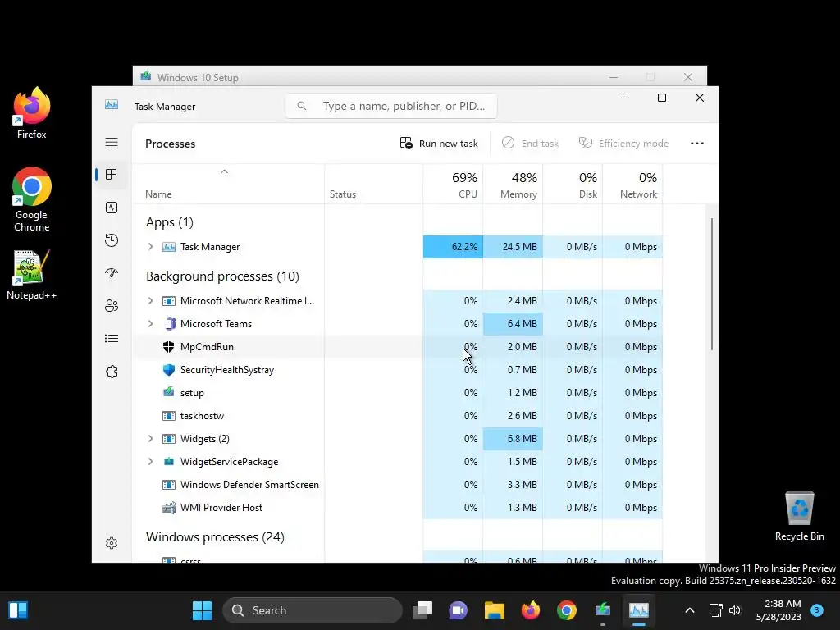Open the See more three-dots menu
Image resolution: width=840 pixels, height=630 pixels.
[x=697, y=144]
